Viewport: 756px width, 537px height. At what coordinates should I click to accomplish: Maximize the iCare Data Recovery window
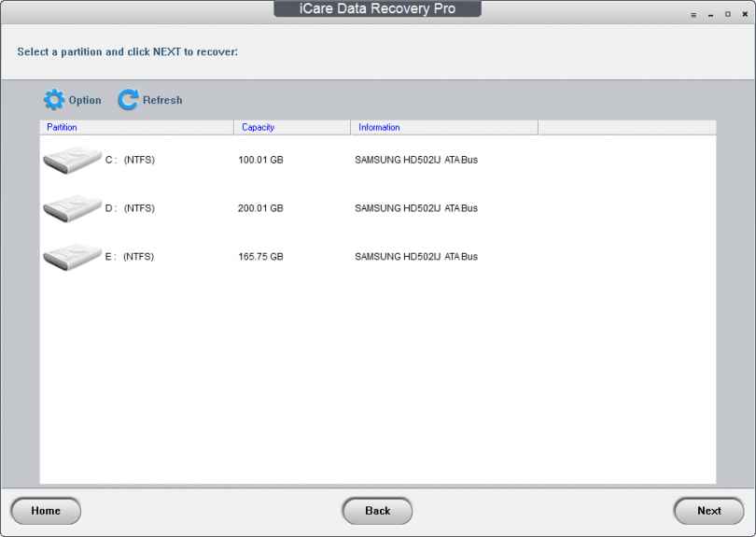[x=727, y=14]
